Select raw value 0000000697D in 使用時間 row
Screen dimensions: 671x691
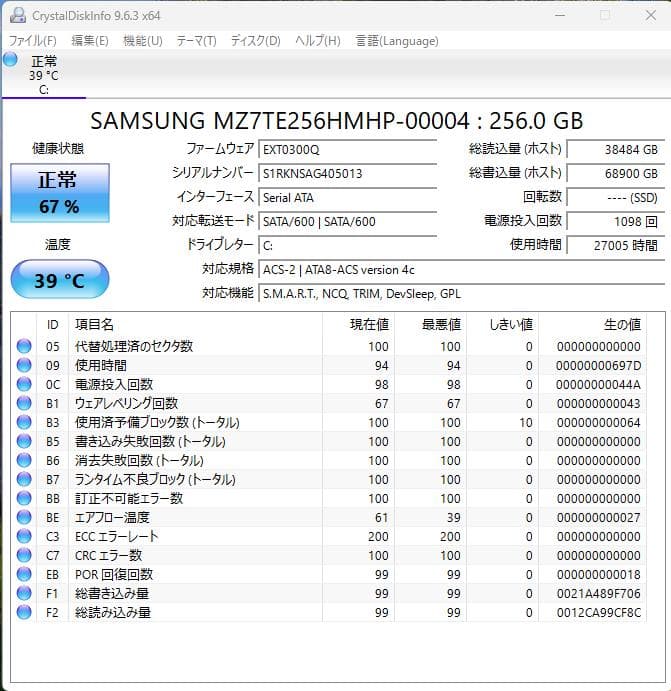pyautogui.click(x=598, y=366)
